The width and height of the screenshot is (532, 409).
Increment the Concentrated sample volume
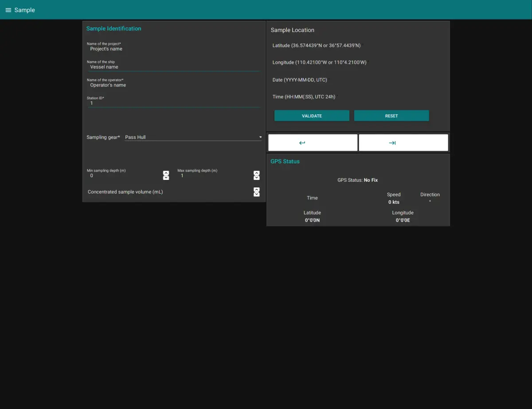pyautogui.click(x=256, y=190)
